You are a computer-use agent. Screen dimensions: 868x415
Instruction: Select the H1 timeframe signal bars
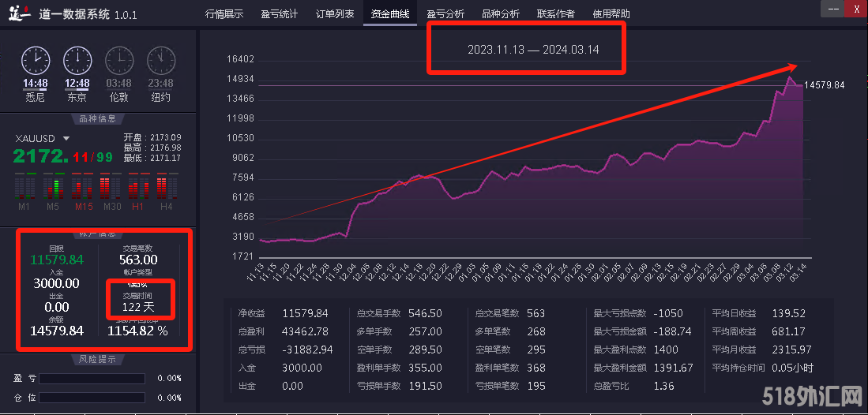click(138, 186)
